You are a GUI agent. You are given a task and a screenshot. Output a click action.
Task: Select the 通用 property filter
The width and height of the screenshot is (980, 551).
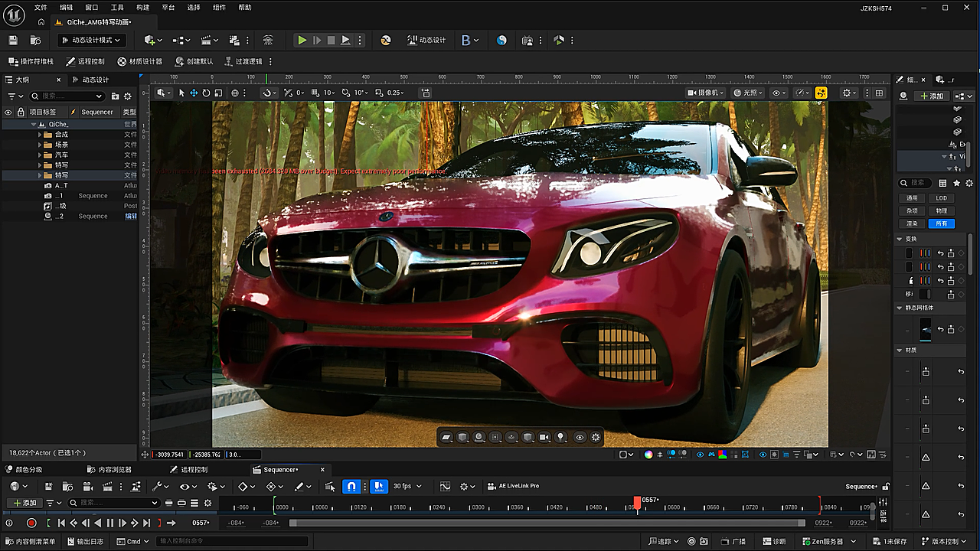912,198
